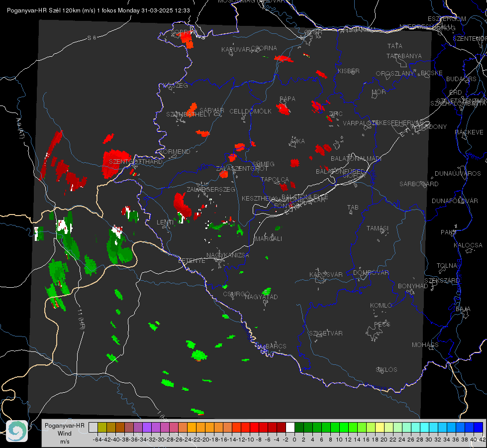The height and width of the screenshot is (448, 487).
Task: Select the SARBOGARD label
Action: pyautogui.click(x=419, y=184)
